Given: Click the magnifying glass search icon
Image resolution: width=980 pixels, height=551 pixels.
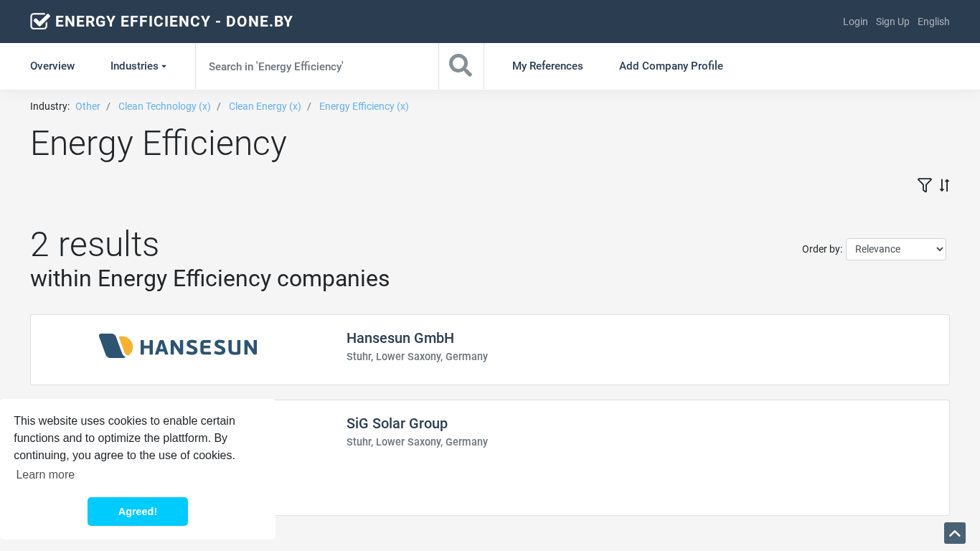Looking at the screenshot, I should tap(461, 66).
